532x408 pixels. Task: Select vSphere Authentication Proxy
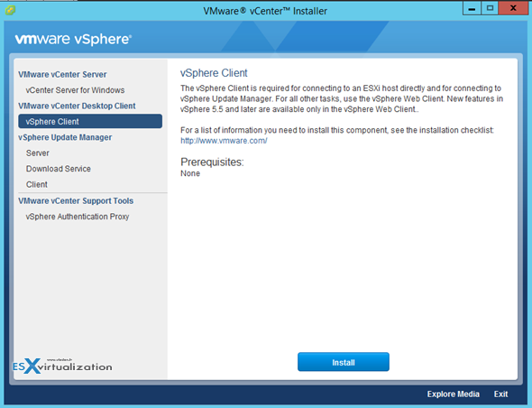78,217
